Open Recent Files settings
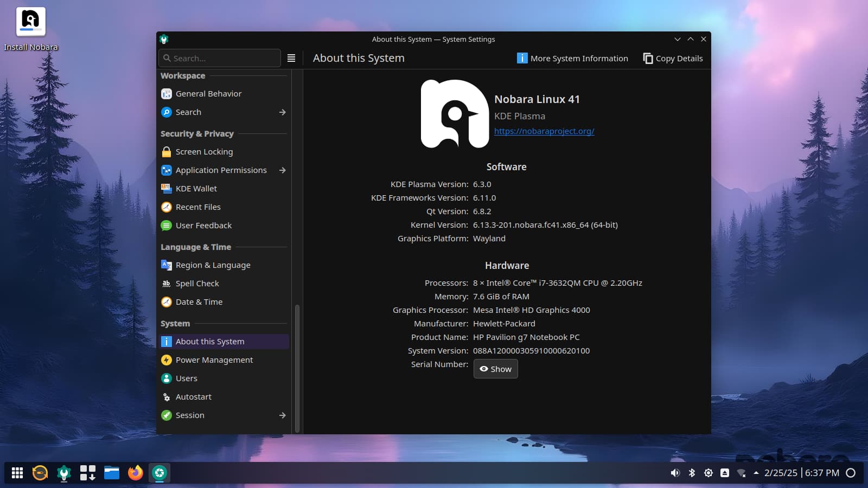This screenshot has height=488, width=868. (x=224, y=207)
